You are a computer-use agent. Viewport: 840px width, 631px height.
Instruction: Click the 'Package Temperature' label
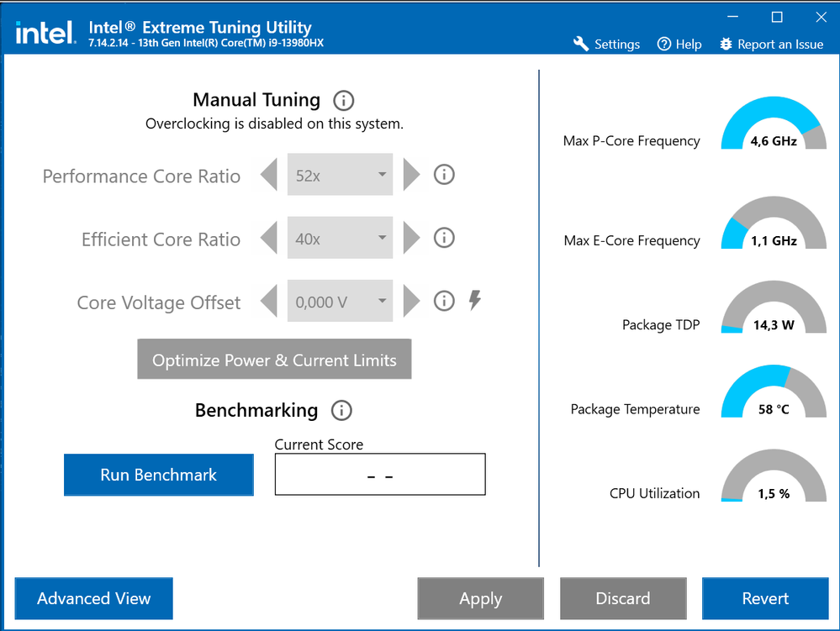click(636, 409)
